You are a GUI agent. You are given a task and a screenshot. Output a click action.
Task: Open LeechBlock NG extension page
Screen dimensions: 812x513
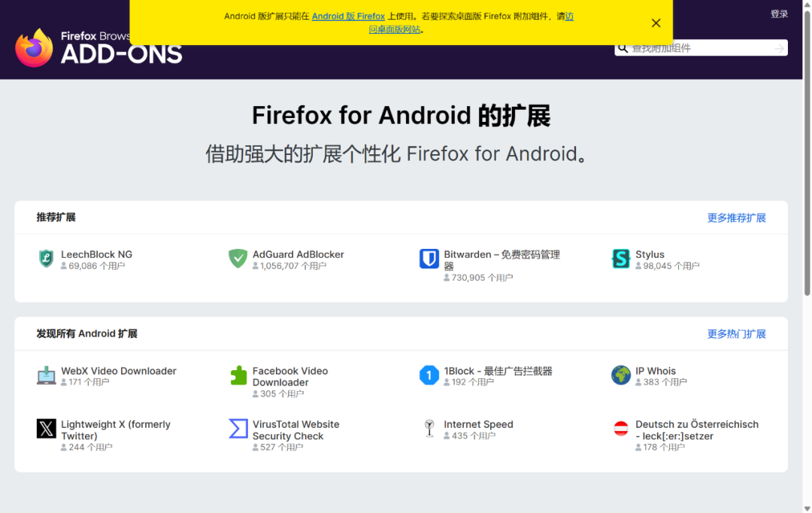(x=96, y=254)
